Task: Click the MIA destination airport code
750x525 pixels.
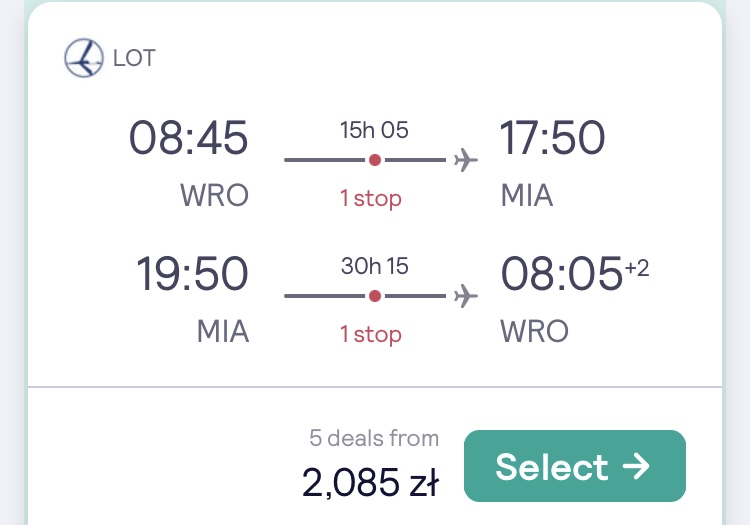Action: click(527, 195)
